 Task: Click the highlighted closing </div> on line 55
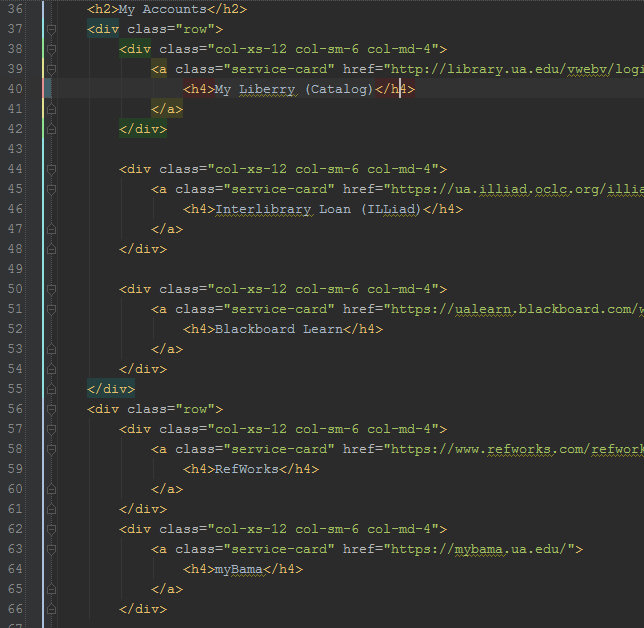point(111,389)
